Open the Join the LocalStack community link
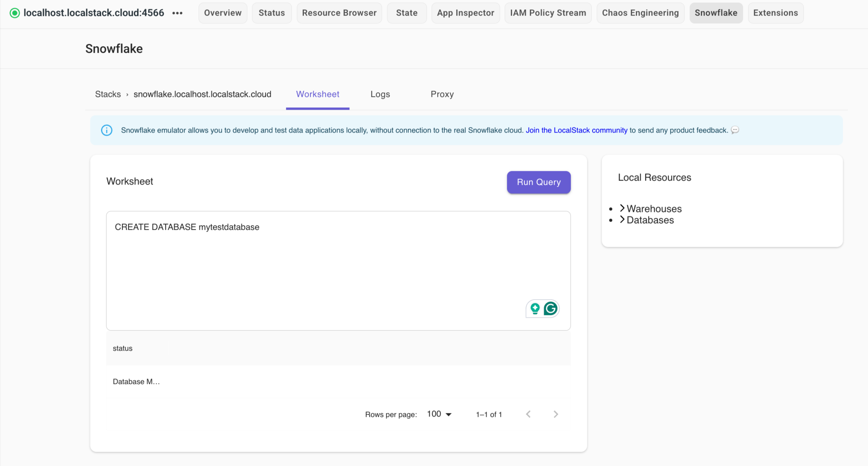This screenshot has height=466, width=868. tap(576, 130)
